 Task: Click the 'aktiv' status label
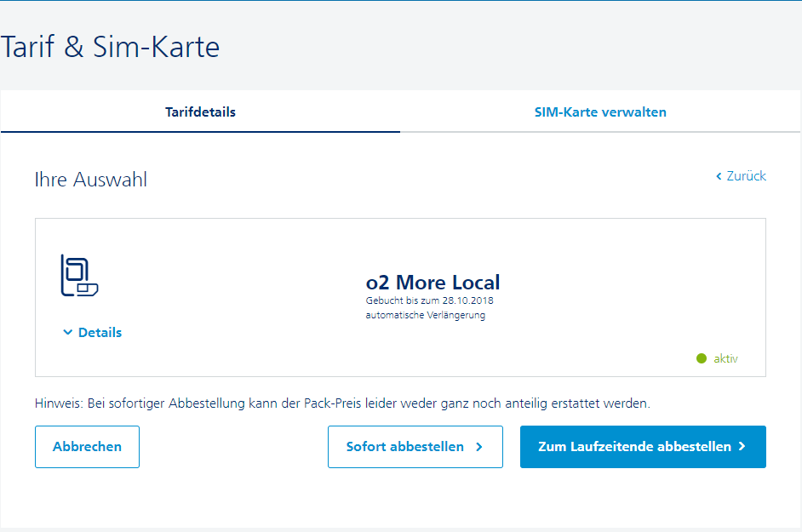coord(725,358)
